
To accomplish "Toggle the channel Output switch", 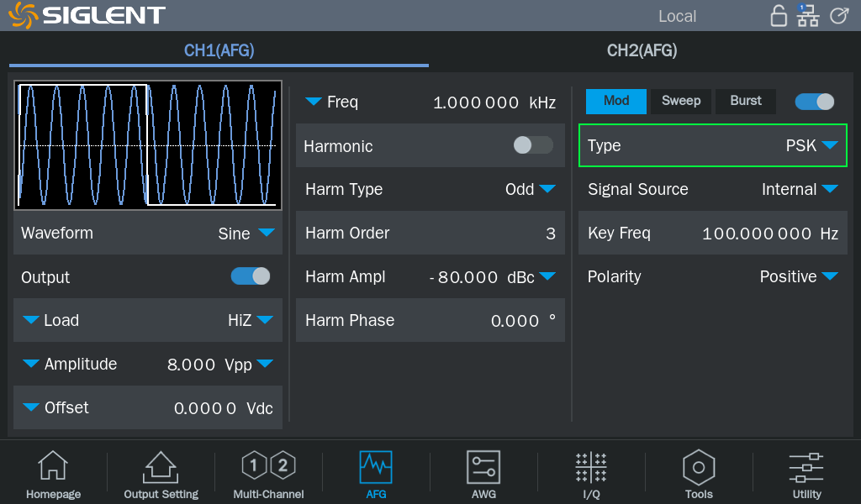I will click(x=251, y=276).
